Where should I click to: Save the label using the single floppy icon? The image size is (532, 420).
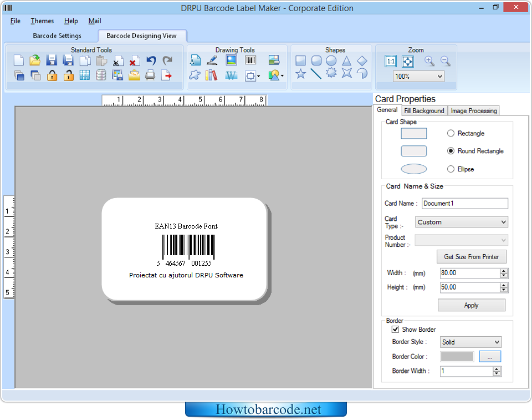(x=52, y=60)
